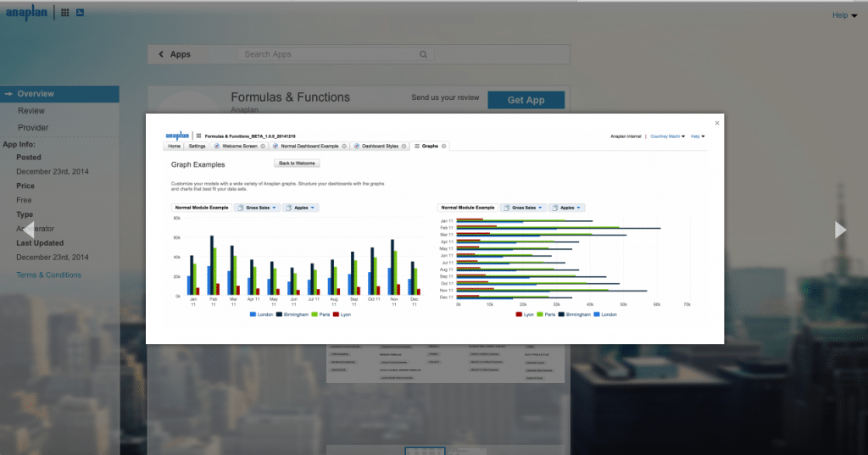Click the Free price value
The image size is (868, 455).
[24, 200]
